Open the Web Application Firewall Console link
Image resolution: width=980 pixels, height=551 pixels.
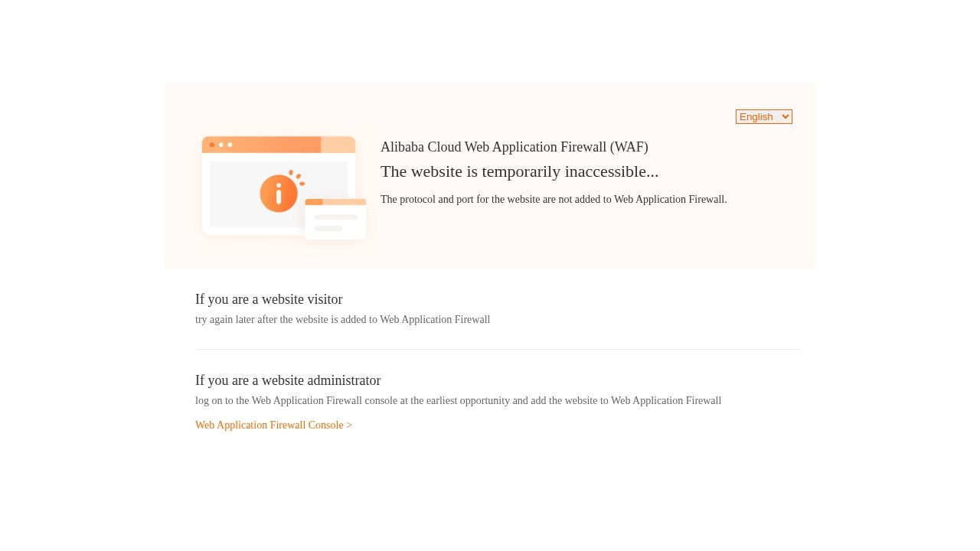(273, 425)
